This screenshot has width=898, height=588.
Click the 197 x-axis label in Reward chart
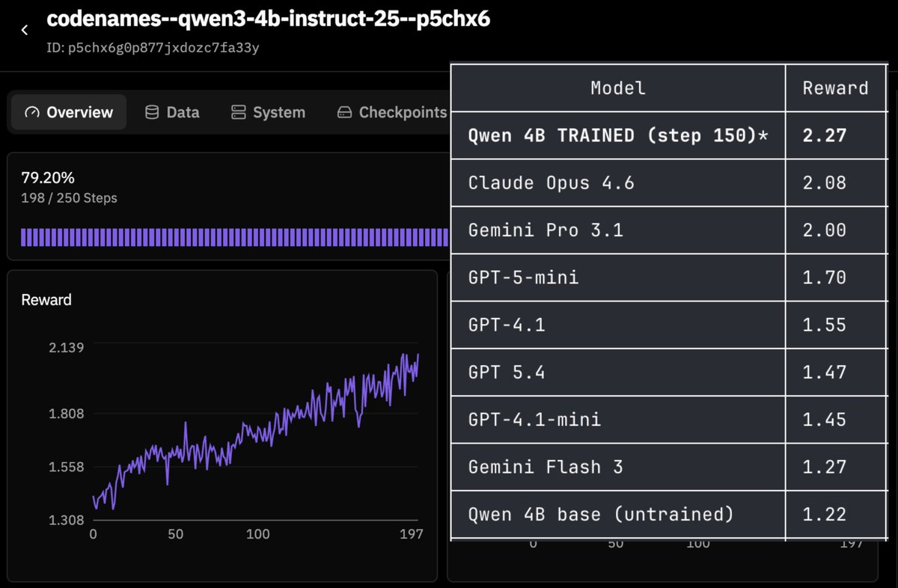click(x=412, y=534)
